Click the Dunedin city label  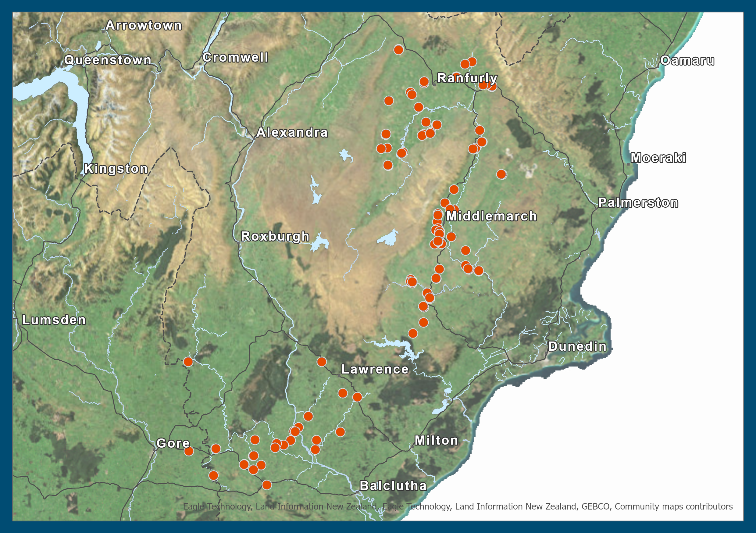tap(577, 346)
